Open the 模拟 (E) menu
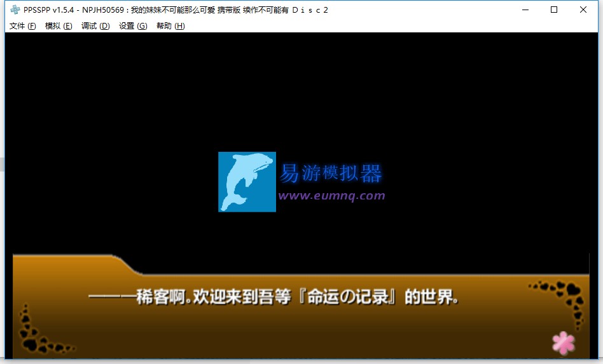 click(x=59, y=25)
